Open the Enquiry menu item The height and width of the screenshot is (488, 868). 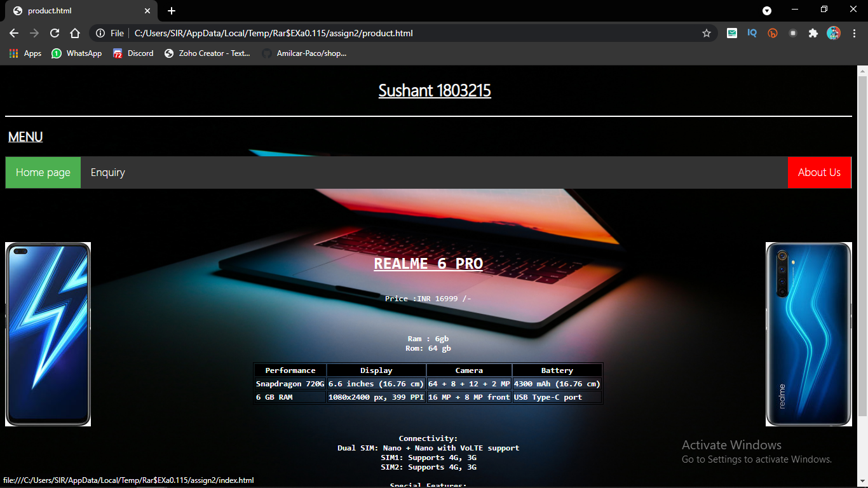pos(108,172)
